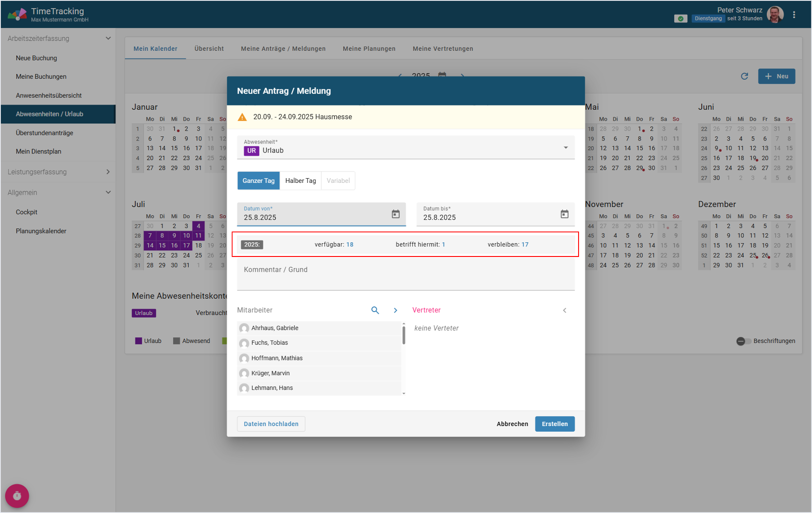Open Mein Dienstplan in the sidebar
The height and width of the screenshot is (513, 812).
coord(39,152)
